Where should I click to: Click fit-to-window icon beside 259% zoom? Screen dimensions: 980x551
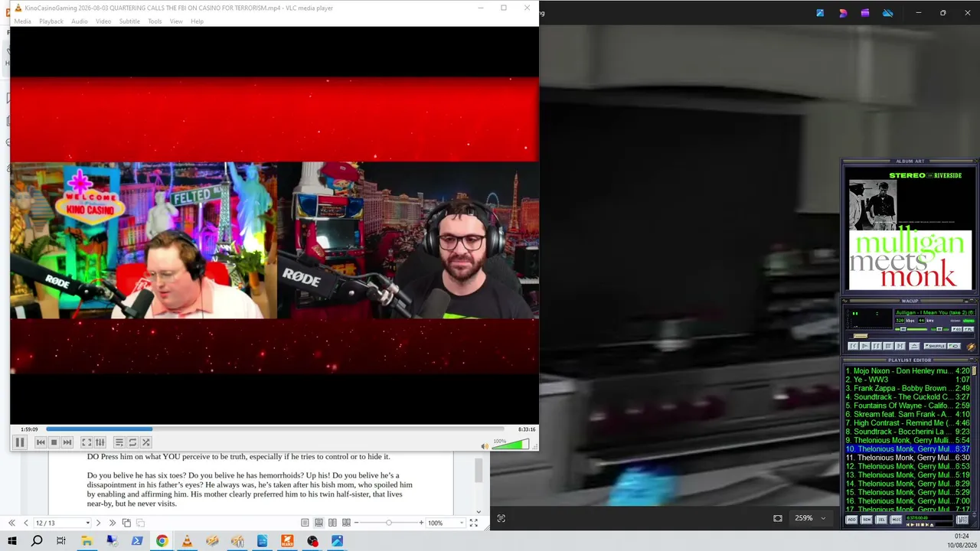[x=778, y=518]
